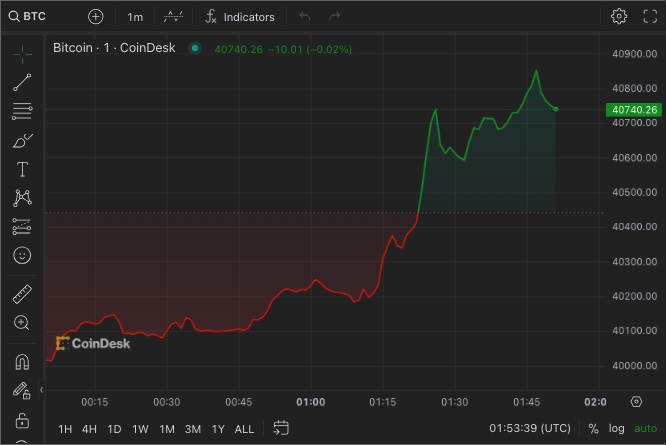Screen dimensions: 666x445
Task: Select the crosshair cursor tool
Action: click(22, 54)
